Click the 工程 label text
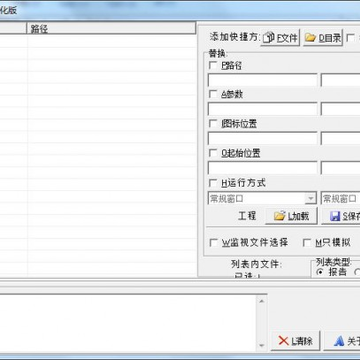Screen dimensions: 360x360 coord(247,216)
